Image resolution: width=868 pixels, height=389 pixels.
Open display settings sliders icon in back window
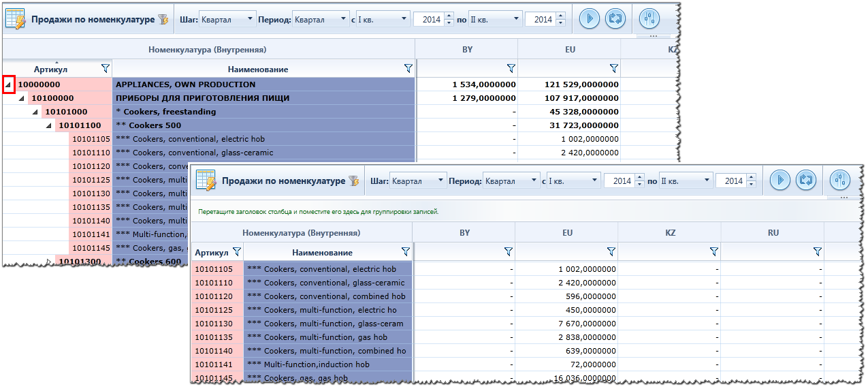pos(651,19)
